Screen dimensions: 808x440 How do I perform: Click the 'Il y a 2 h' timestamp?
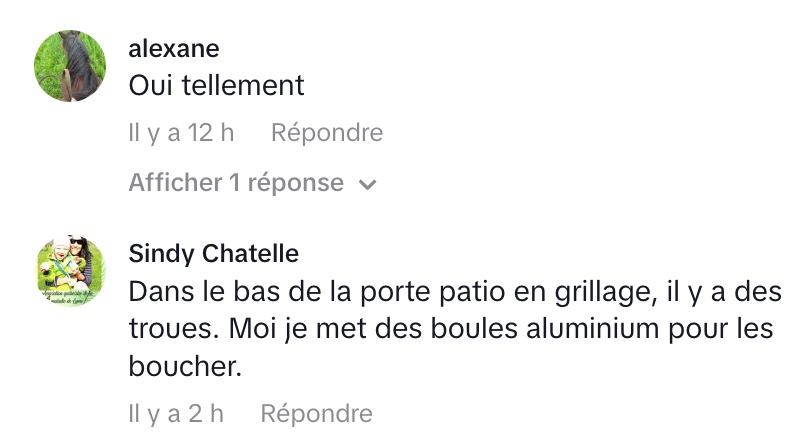(x=176, y=413)
